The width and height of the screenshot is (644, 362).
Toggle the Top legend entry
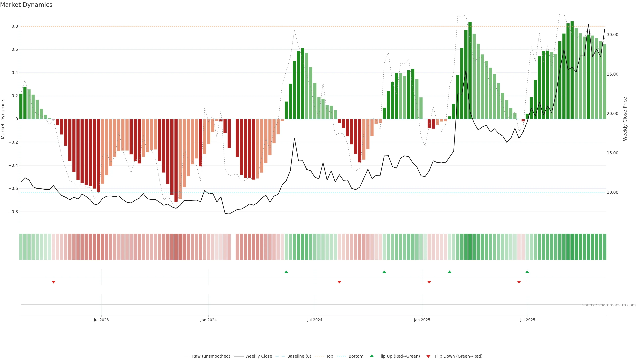pos(330,356)
